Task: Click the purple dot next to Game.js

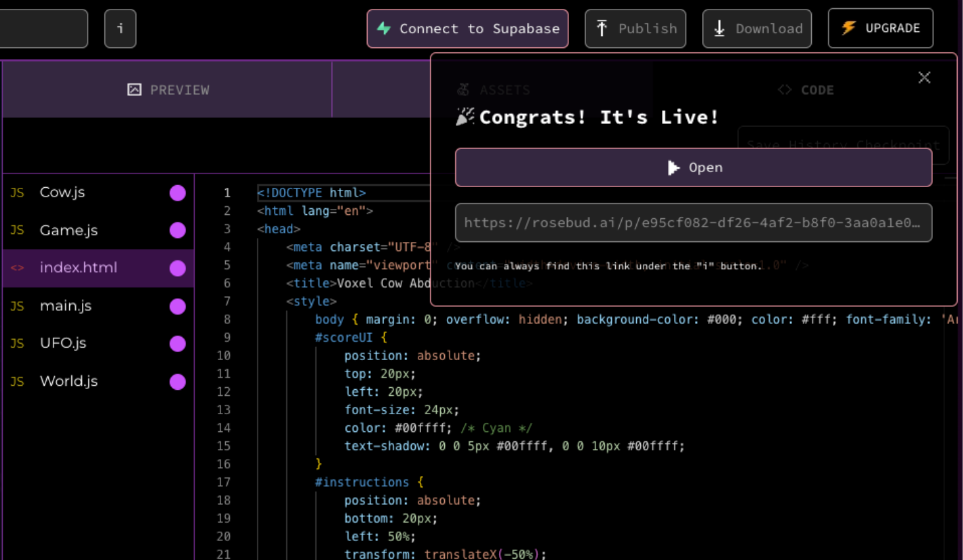Action: coord(178,231)
